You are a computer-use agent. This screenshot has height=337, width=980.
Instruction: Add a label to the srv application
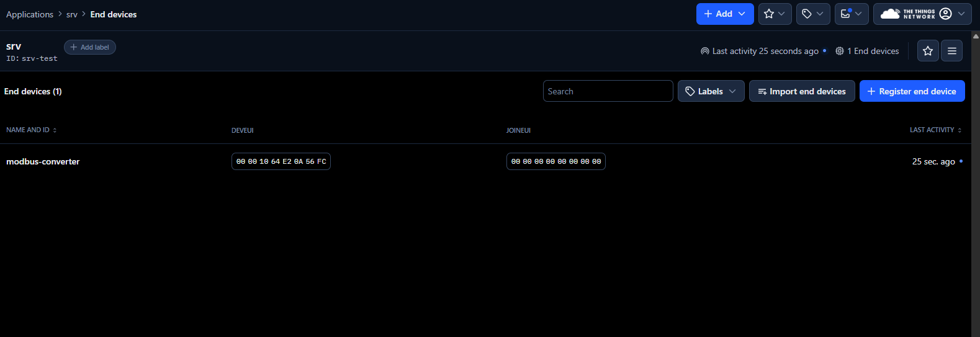[90, 47]
